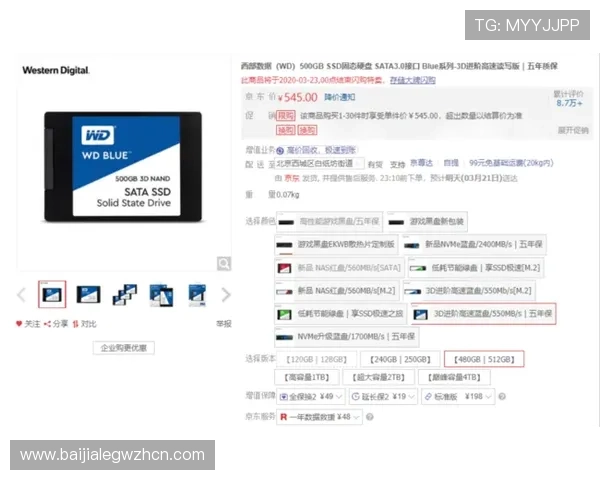This screenshot has width=600, height=480.
Task: Choose 游戏黑盘EKWB散热片定制版 option
Action: [336, 245]
